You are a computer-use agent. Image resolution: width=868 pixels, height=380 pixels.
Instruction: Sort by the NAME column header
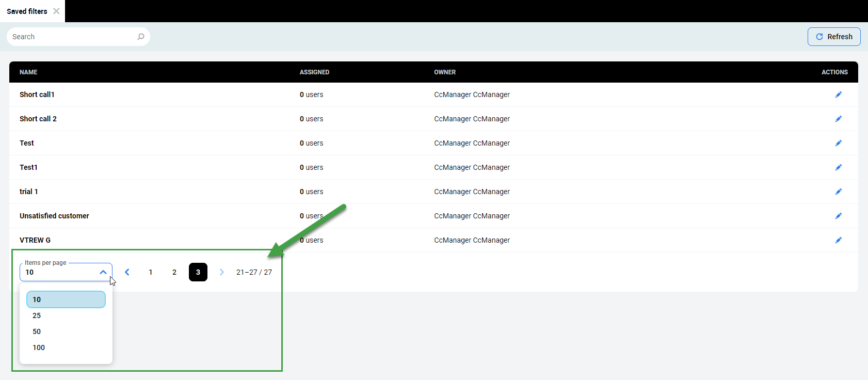pos(28,72)
